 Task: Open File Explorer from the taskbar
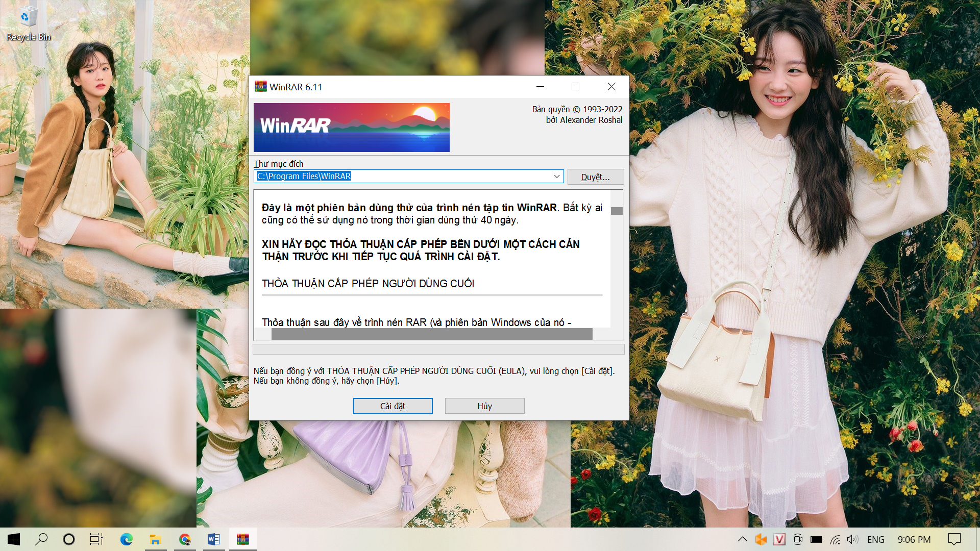[x=155, y=539]
